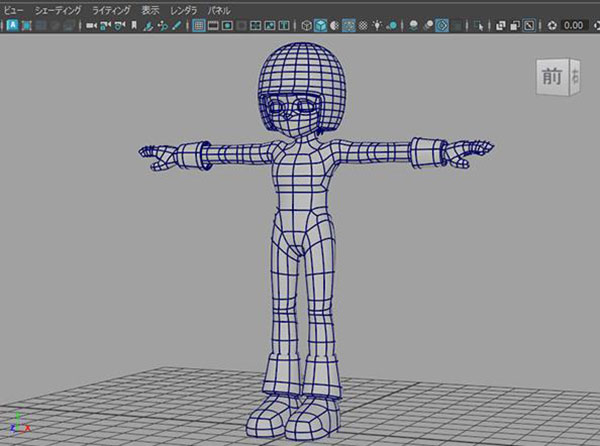Open the 表示 (Show) menu
This screenshot has height=446, width=600.
click(x=150, y=9)
